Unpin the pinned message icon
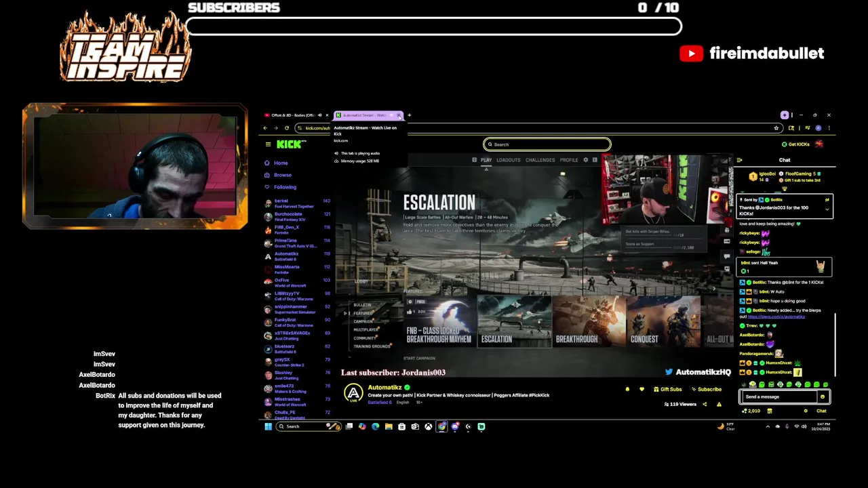Viewport: 868px width, 488px height. pyautogui.click(x=827, y=200)
